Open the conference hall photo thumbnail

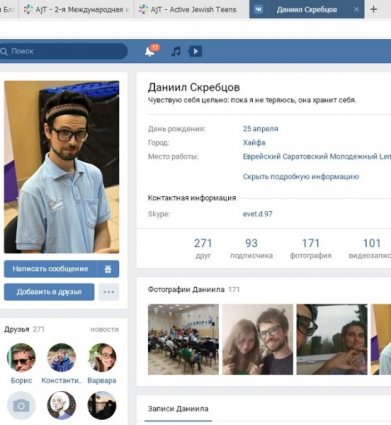183,339
